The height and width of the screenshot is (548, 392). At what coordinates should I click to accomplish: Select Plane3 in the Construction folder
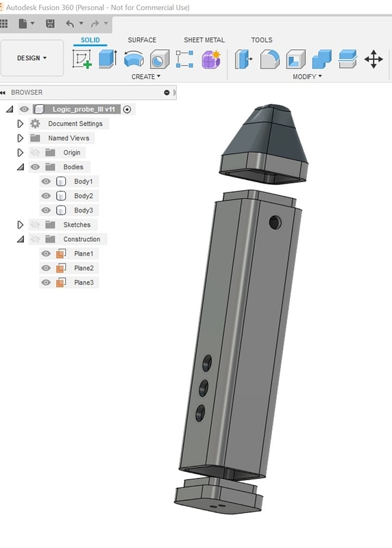click(x=84, y=282)
